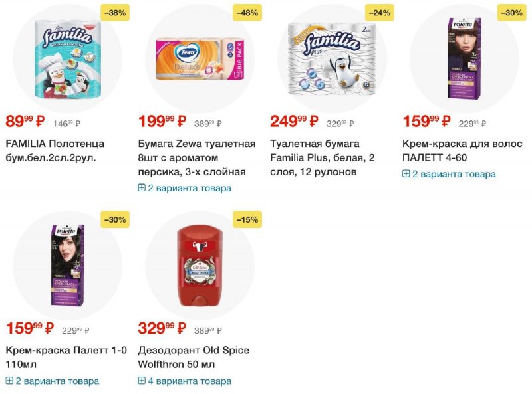Expand 4 варианта товара for Old Spice
Image resolution: width=532 pixels, height=394 pixels.
[x=185, y=381]
